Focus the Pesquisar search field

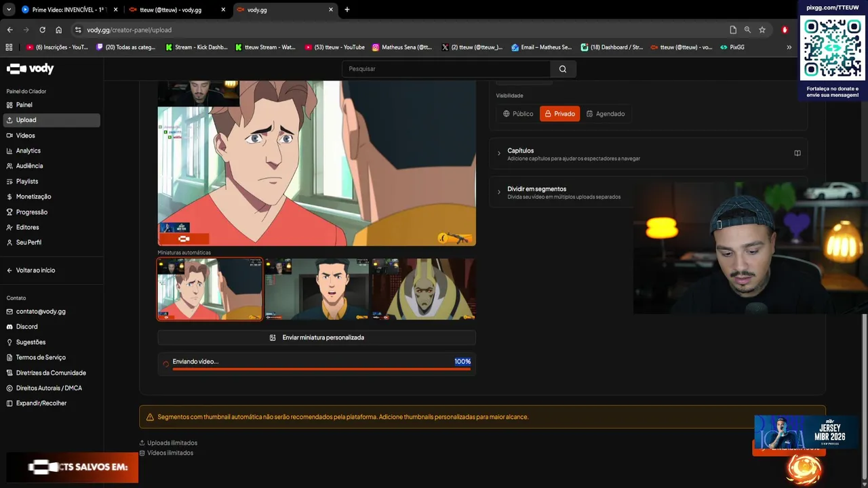[x=446, y=68]
